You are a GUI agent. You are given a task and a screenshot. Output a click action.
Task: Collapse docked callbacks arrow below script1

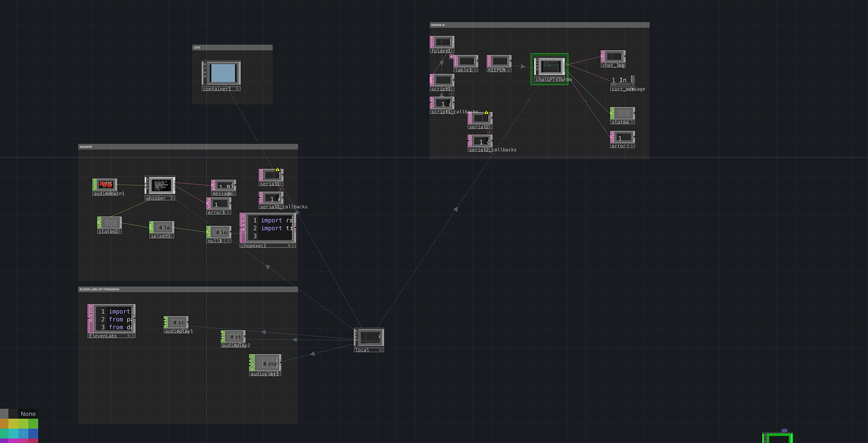pyautogui.click(x=452, y=94)
